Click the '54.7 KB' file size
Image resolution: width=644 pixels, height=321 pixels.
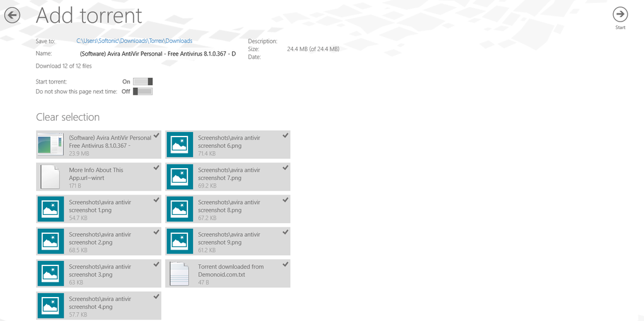78,218
